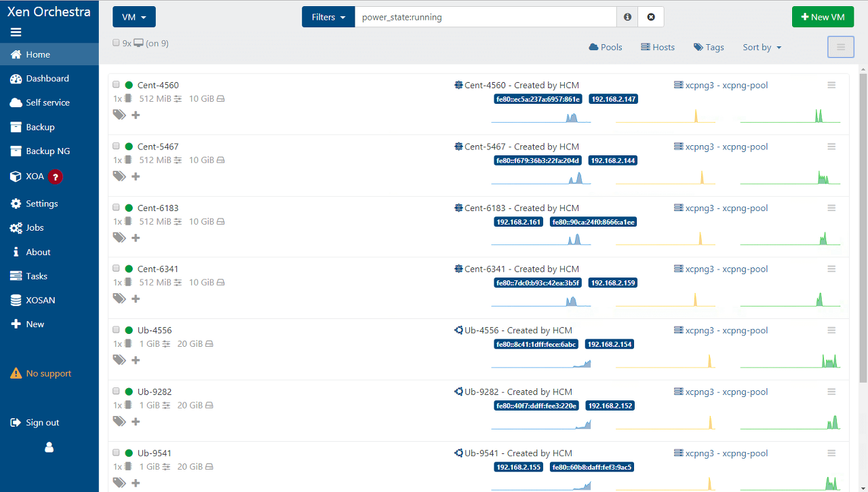Click the Ubuntu icon next to Ub-9541 description
Viewport: 868px width, 492px height.
click(458, 453)
